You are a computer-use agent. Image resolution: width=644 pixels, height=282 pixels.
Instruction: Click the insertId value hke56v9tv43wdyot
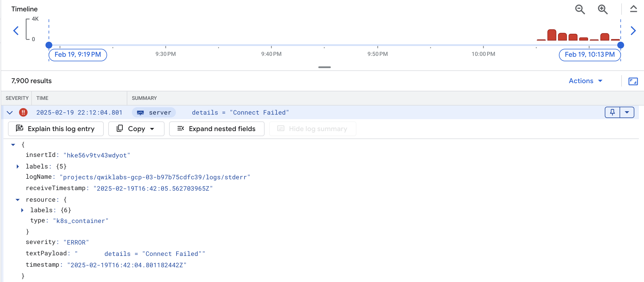[x=97, y=155]
